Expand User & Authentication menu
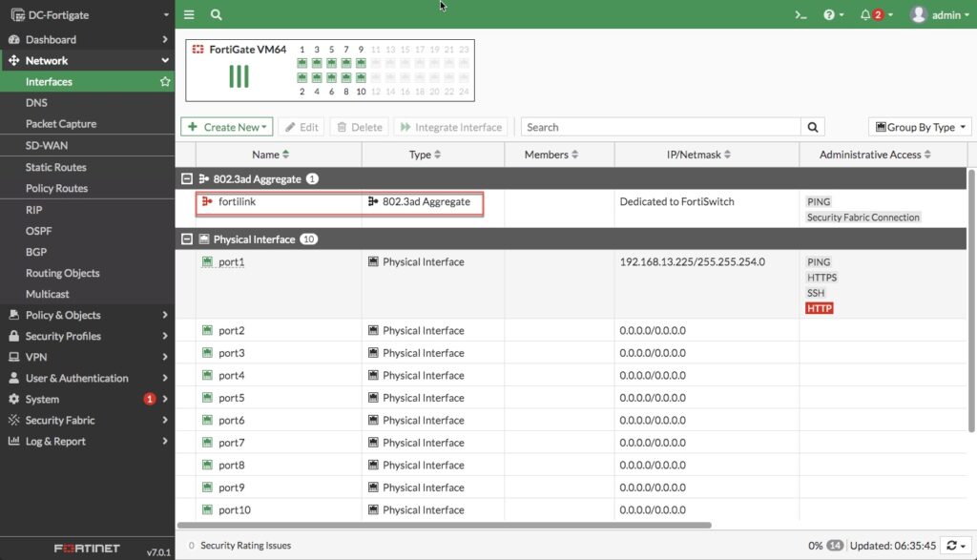 click(87, 378)
